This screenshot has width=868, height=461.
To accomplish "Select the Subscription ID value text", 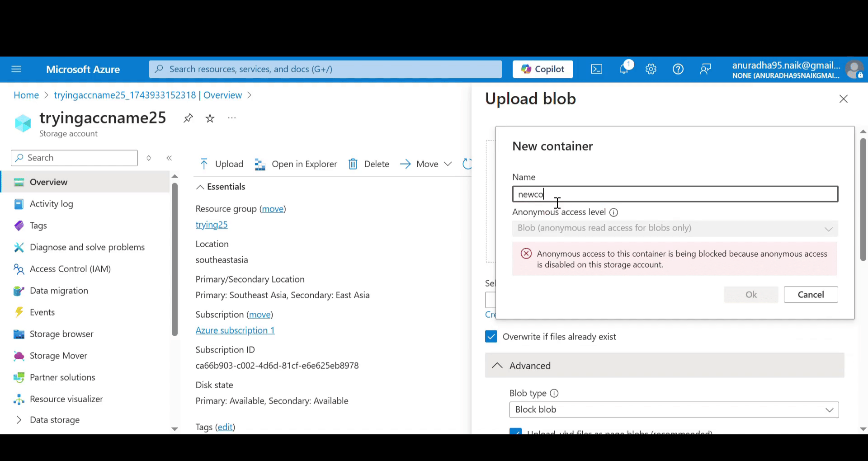I will 277,366.
